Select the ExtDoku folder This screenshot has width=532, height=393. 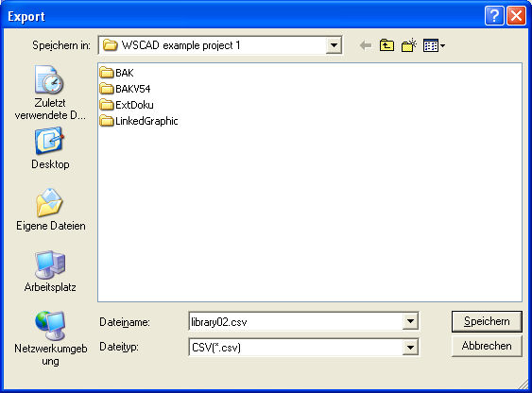(x=127, y=105)
